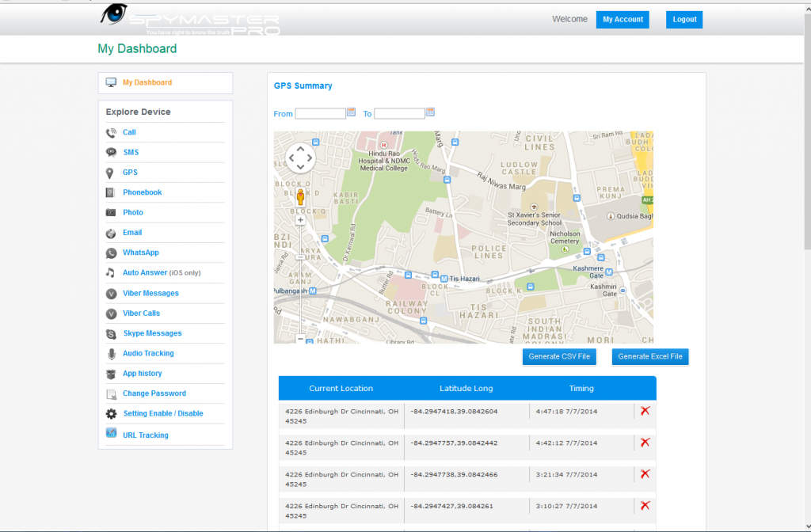Click the Call phone handset icon

pyautogui.click(x=111, y=133)
